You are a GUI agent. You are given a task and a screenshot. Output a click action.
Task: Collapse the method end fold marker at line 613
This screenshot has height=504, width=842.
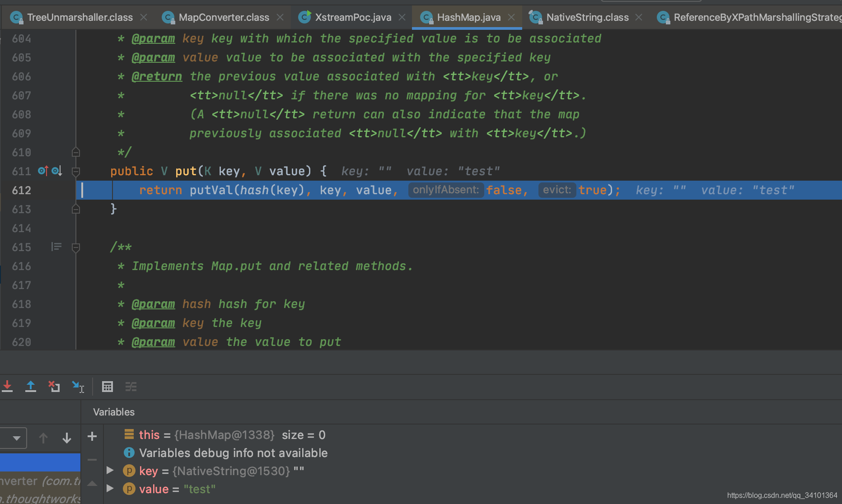coord(76,209)
